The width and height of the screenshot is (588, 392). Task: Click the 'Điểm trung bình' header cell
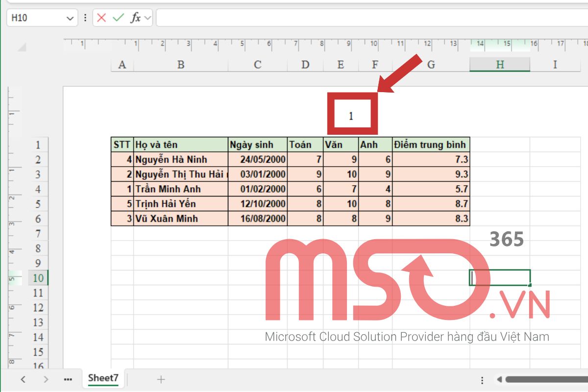431,145
